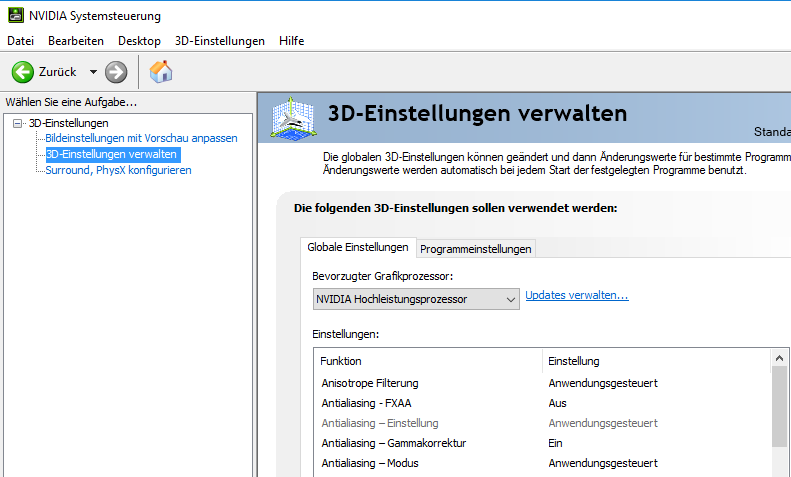Image resolution: width=791 pixels, height=477 pixels.
Task: Open Surround, PhysX konfigurieren
Action: [x=119, y=170]
